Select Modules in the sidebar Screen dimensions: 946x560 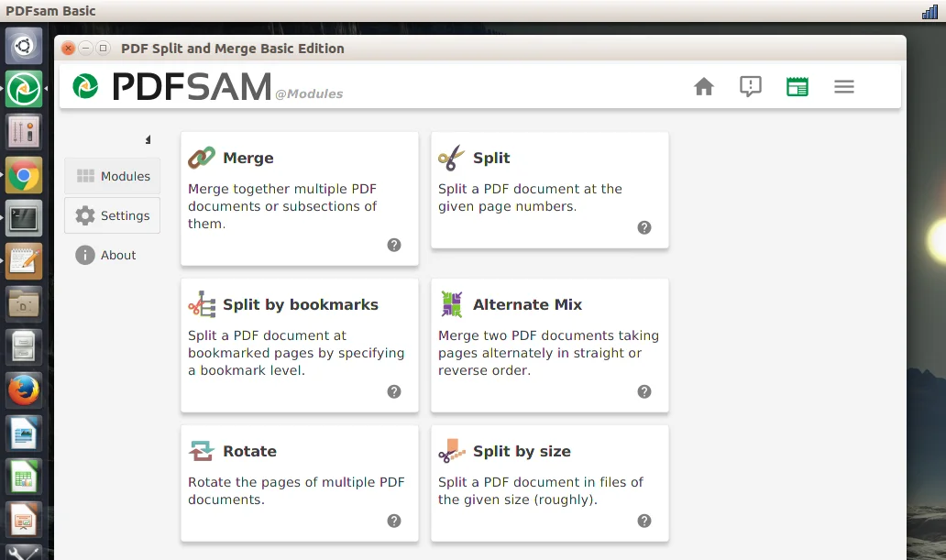[x=113, y=176]
